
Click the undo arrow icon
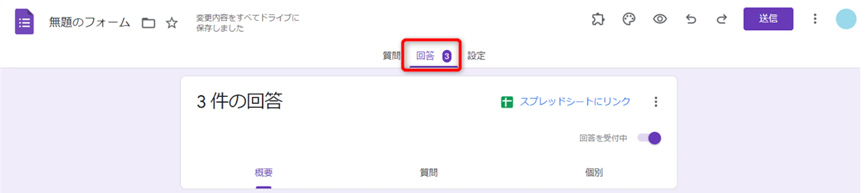coord(691,19)
